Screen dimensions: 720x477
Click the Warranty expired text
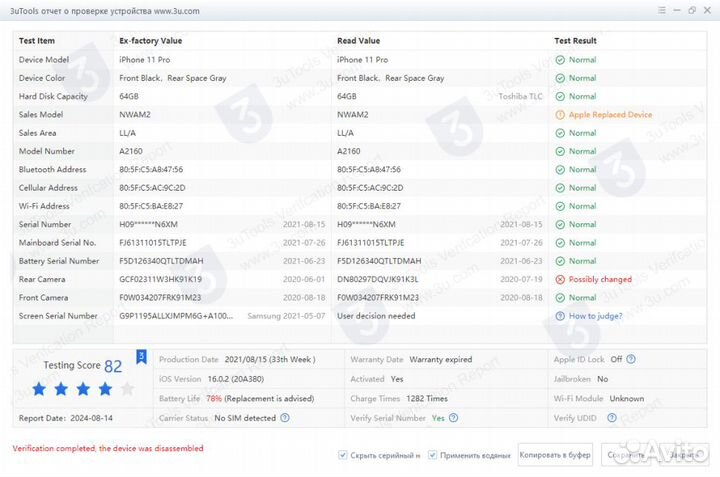441,359
